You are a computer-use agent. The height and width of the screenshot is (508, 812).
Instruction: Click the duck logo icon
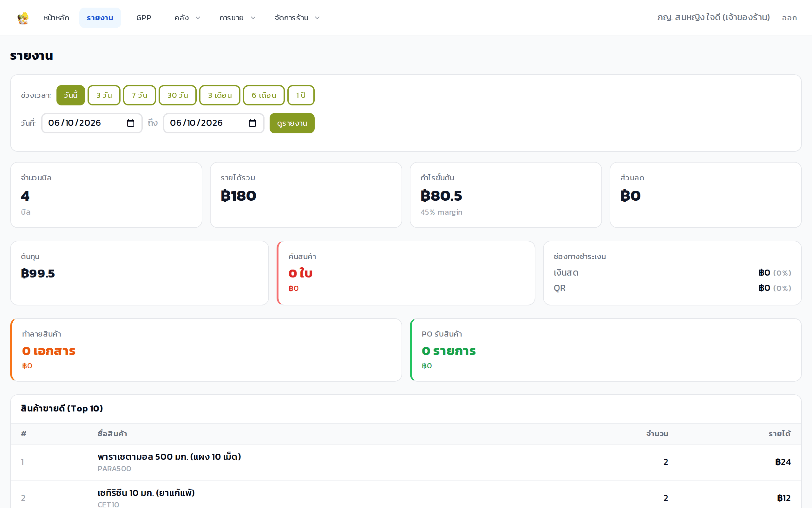coord(23,18)
